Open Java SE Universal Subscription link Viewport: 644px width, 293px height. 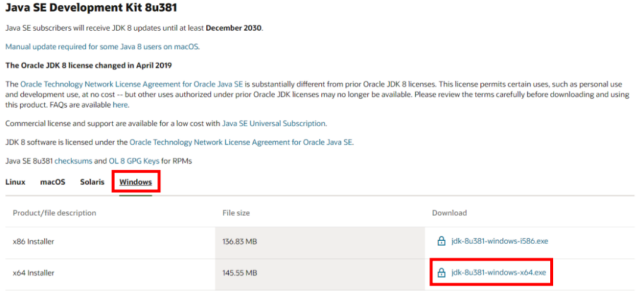click(x=273, y=123)
